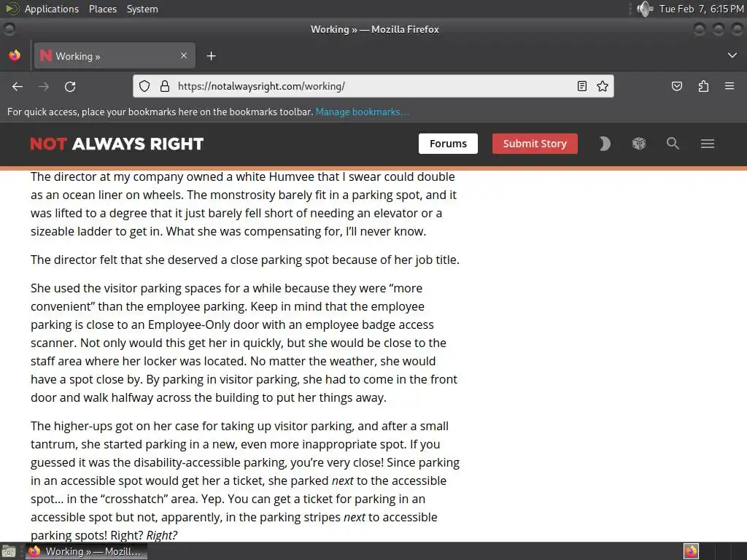
Task: List all tabs dropdown arrow
Action: point(732,55)
